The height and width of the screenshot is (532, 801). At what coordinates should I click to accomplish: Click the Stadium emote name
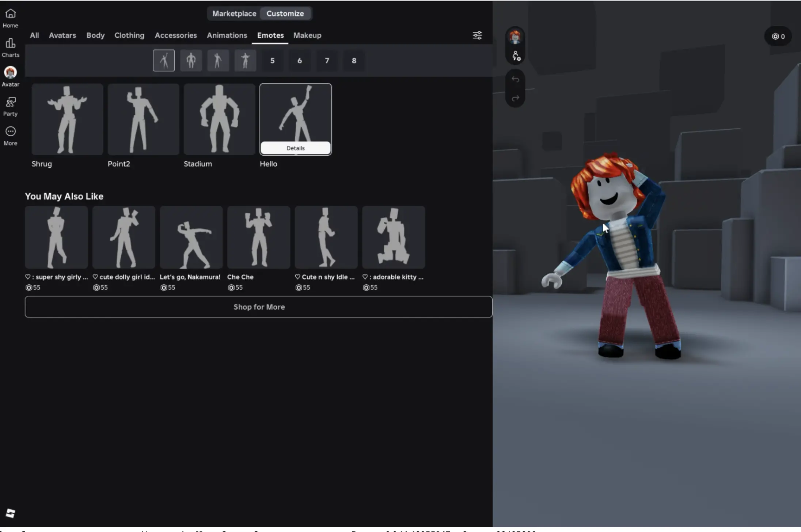(x=198, y=164)
